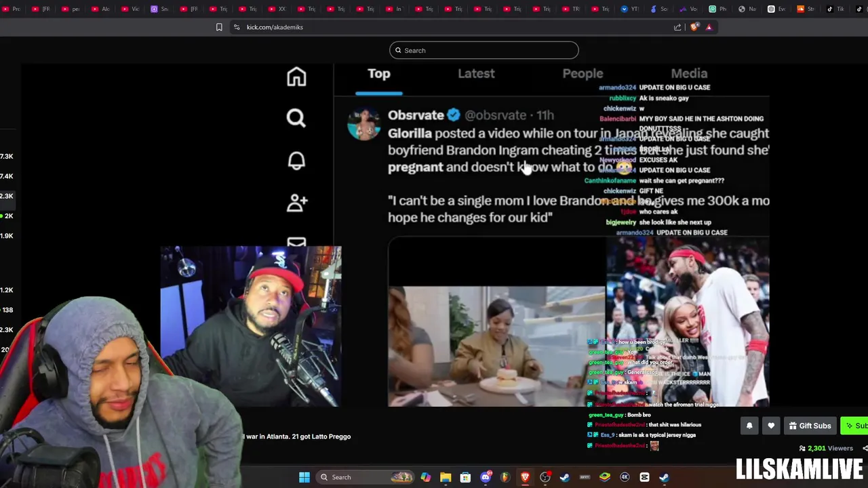Open the tweet's couple photo thumbnail
868x488 pixels.
(688, 322)
